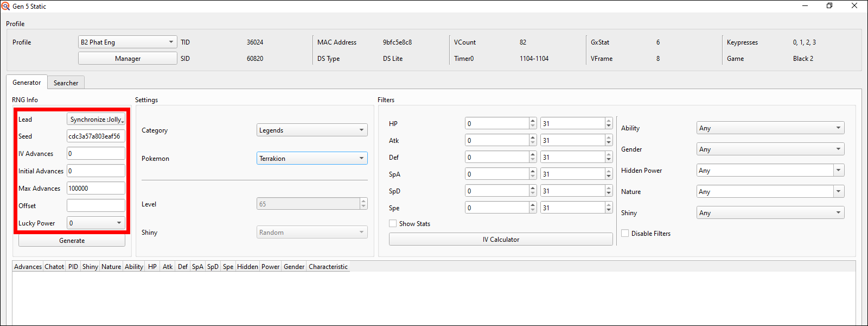Click the VCount value 82
868x326 pixels.
tap(523, 42)
